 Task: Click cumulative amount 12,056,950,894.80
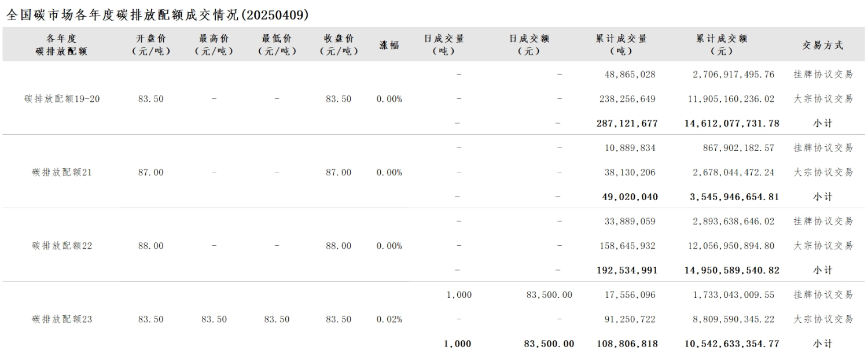click(x=731, y=246)
